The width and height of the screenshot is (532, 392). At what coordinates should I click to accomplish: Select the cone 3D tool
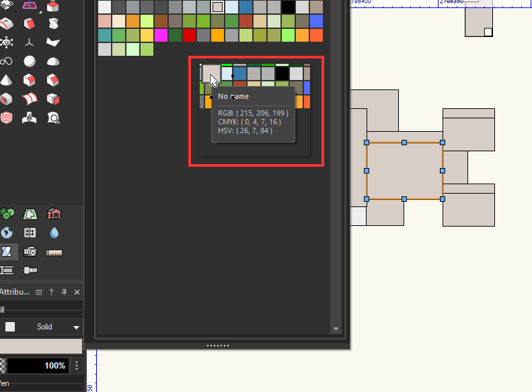(x=7, y=81)
